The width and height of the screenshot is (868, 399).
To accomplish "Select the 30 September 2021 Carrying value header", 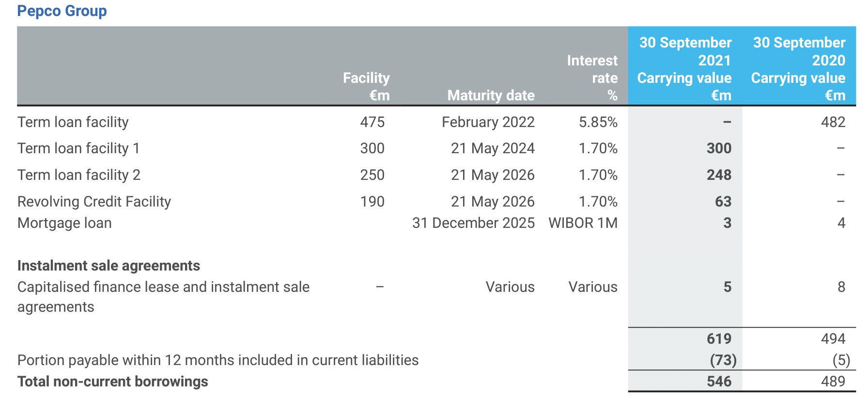I will pos(684,69).
